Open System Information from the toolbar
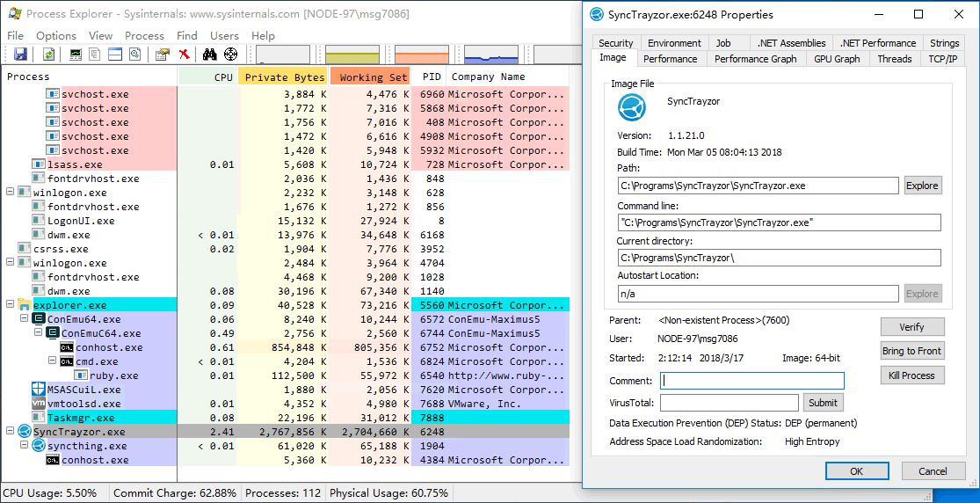The width and height of the screenshot is (980, 503). click(x=75, y=55)
